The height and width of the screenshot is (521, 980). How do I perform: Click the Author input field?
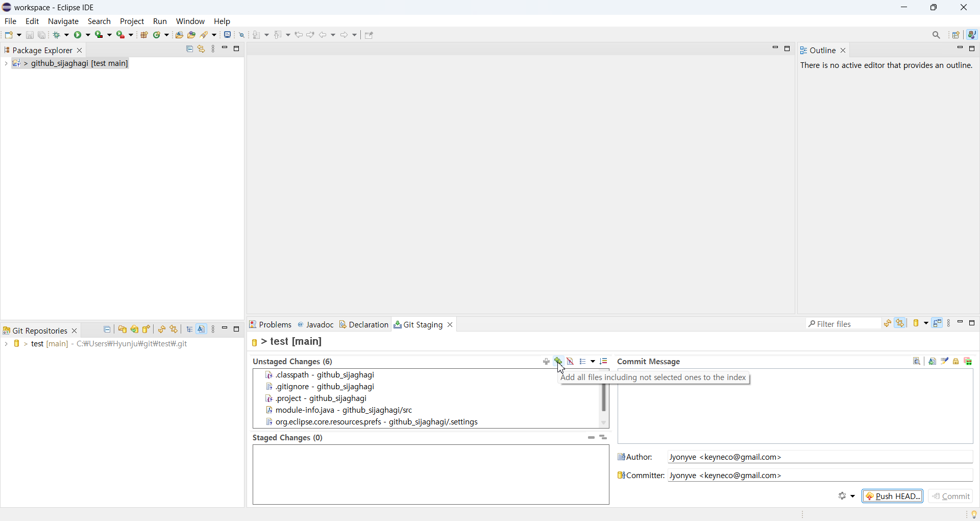[x=821, y=457]
